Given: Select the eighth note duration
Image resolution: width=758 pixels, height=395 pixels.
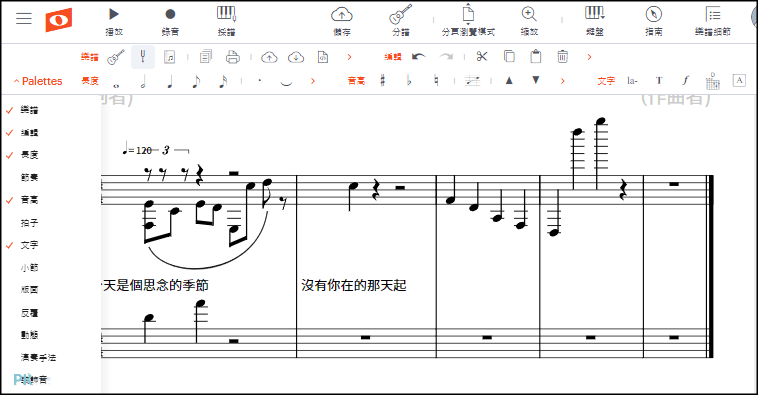Looking at the screenshot, I should coord(196,81).
